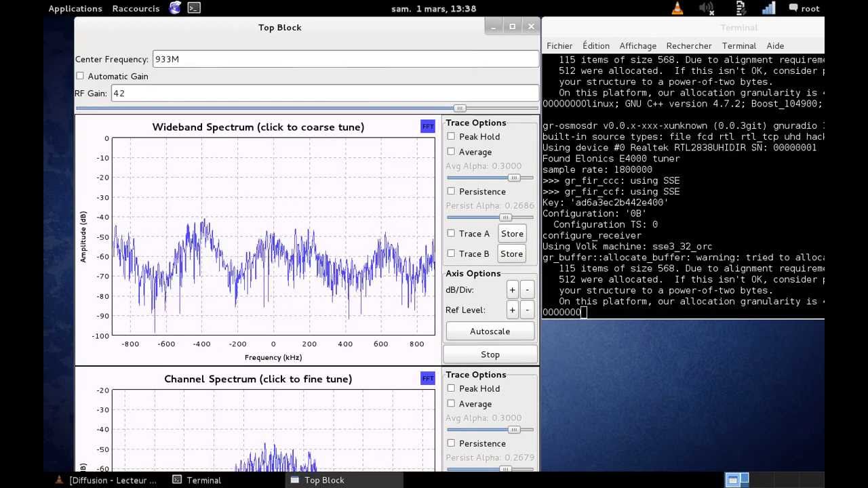Open Aide menu in Terminal window

click(x=775, y=45)
